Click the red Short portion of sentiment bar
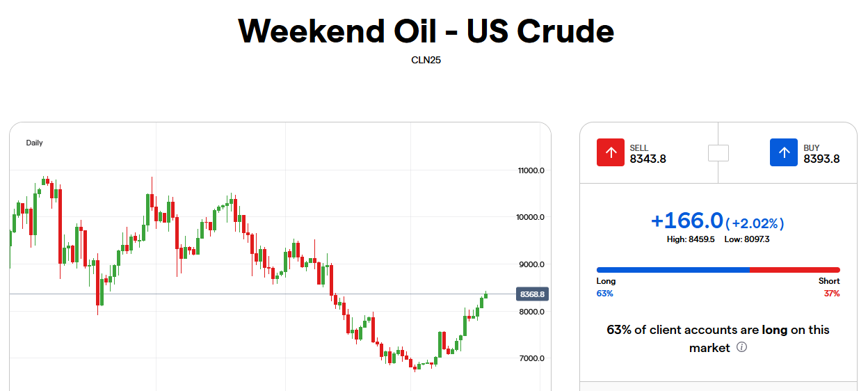 (795, 270)
